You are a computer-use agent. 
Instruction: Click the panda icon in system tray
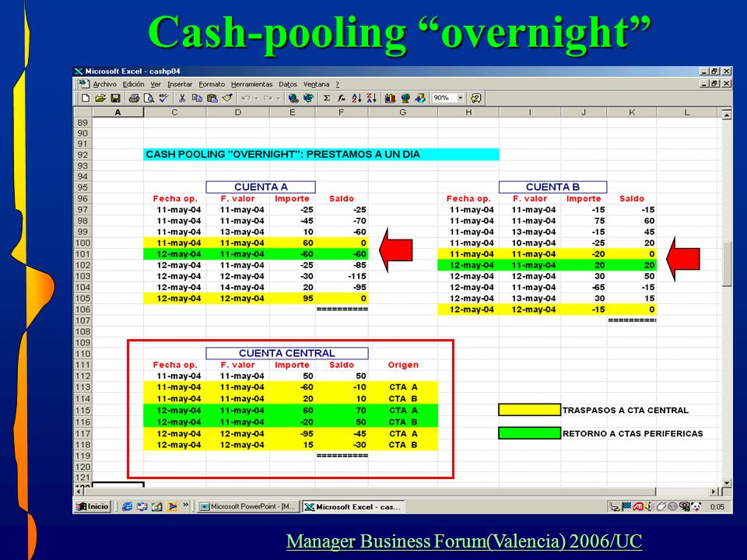point(696,506)
